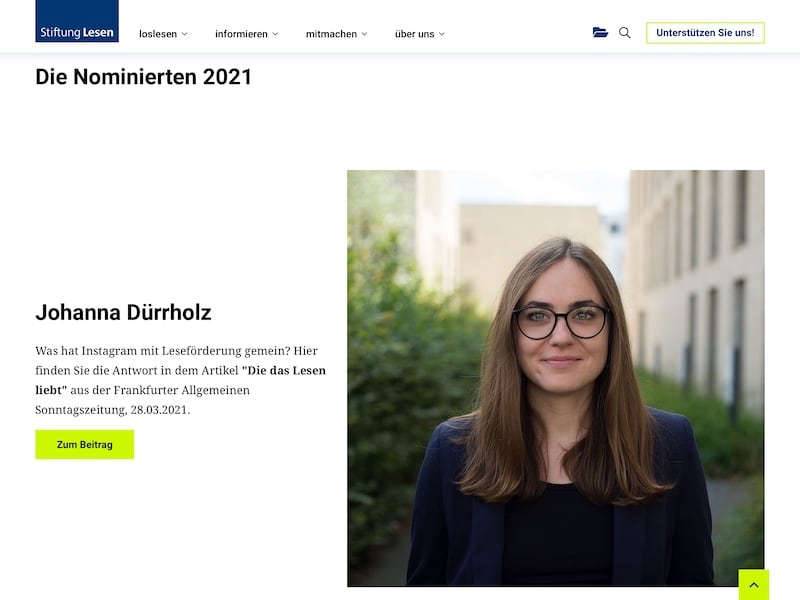Click the nominee portrait photo
This screenshot has width=800, height=600.
point(555,378)
